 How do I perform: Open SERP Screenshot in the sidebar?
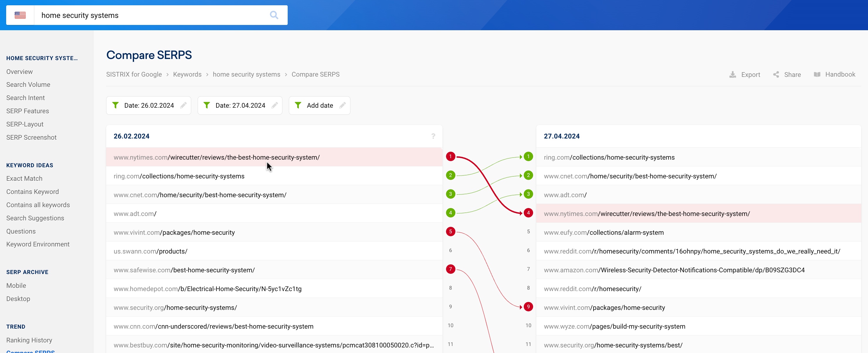click(x=31, y=138)
